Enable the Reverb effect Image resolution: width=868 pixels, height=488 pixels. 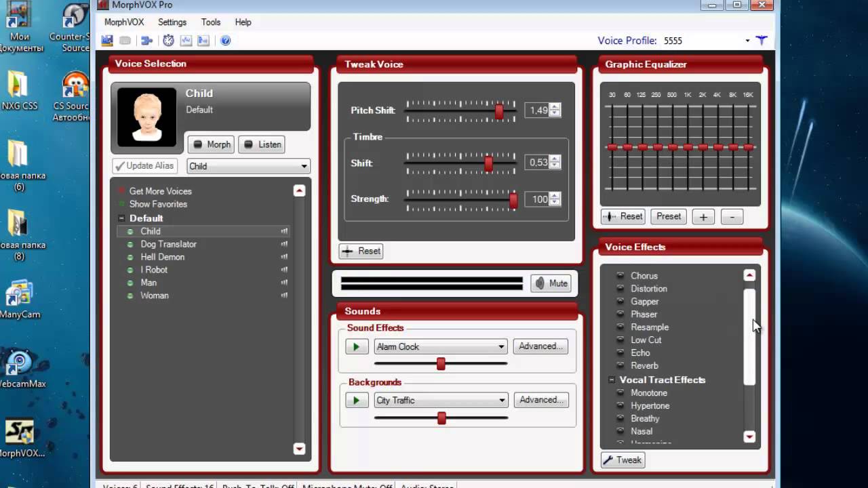620,366
